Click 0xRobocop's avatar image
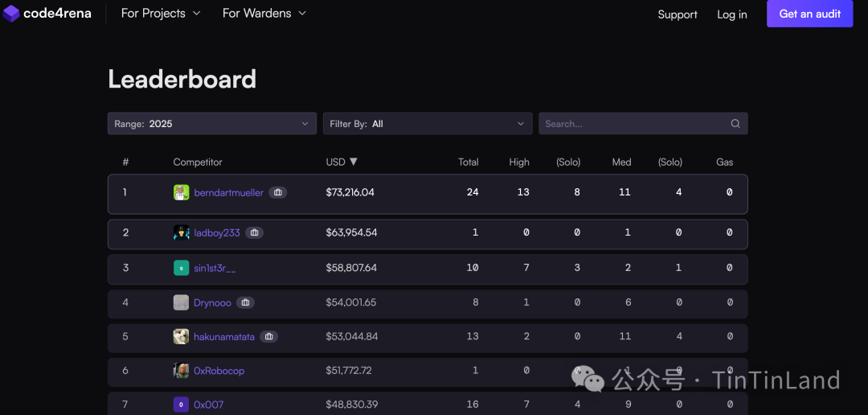Image resolution: width=868 pixels, height=415 pixels. click(181, 370)
